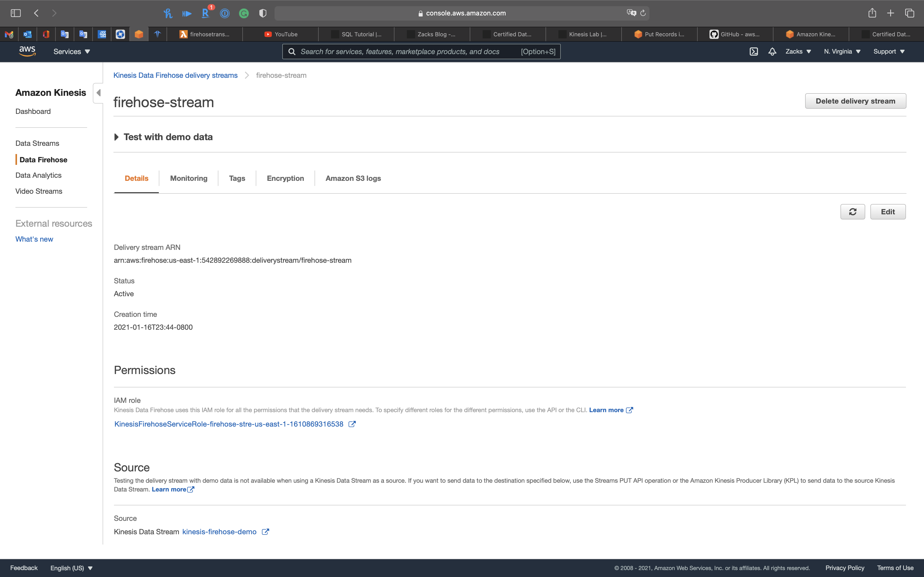Open the Services dropdown menu
The width and height of the screenshot is (924, 577).
[x=71, y=52]
